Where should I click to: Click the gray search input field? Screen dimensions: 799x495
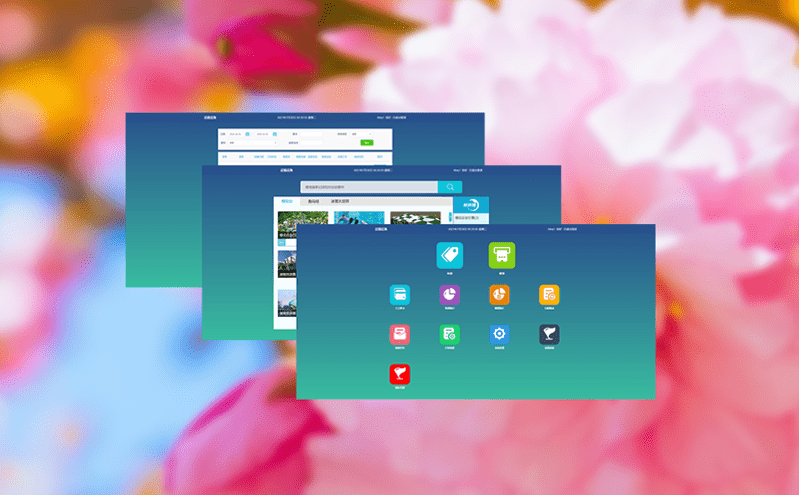[x=369, y=187]
